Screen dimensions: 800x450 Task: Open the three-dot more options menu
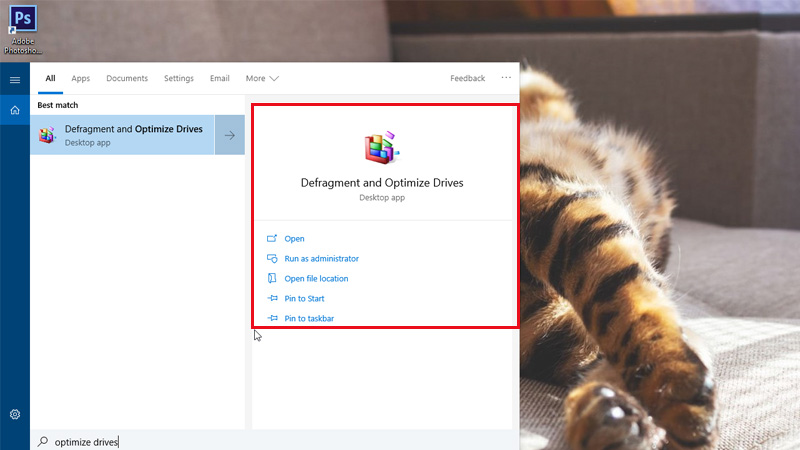point(506,78)
